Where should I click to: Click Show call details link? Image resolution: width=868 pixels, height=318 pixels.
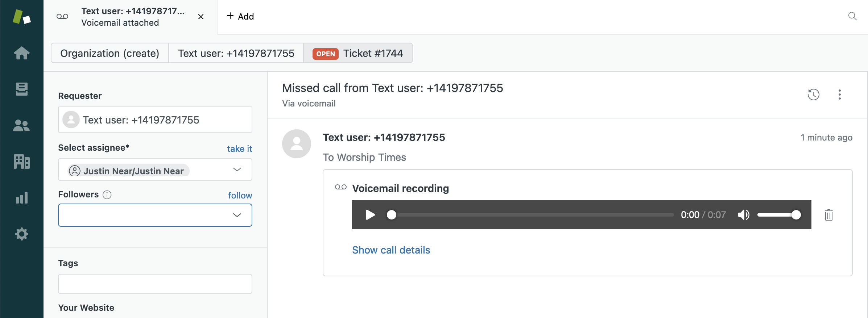[x=391, y=250]
